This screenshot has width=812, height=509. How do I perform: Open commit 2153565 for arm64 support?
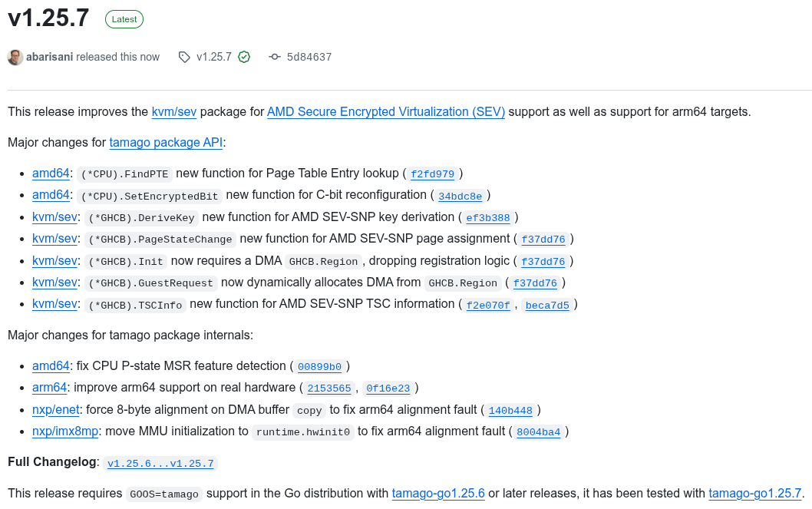[329, 388]
